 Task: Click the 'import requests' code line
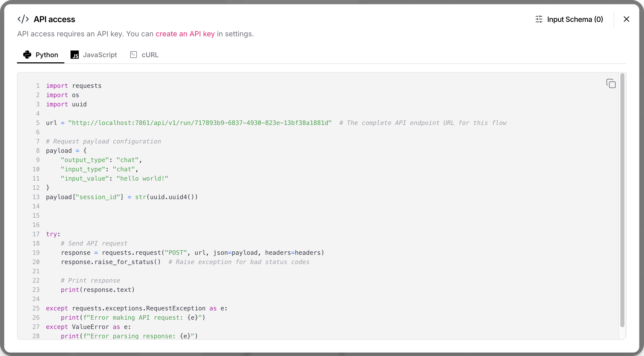pyautogui.click(x=74, y=86)
